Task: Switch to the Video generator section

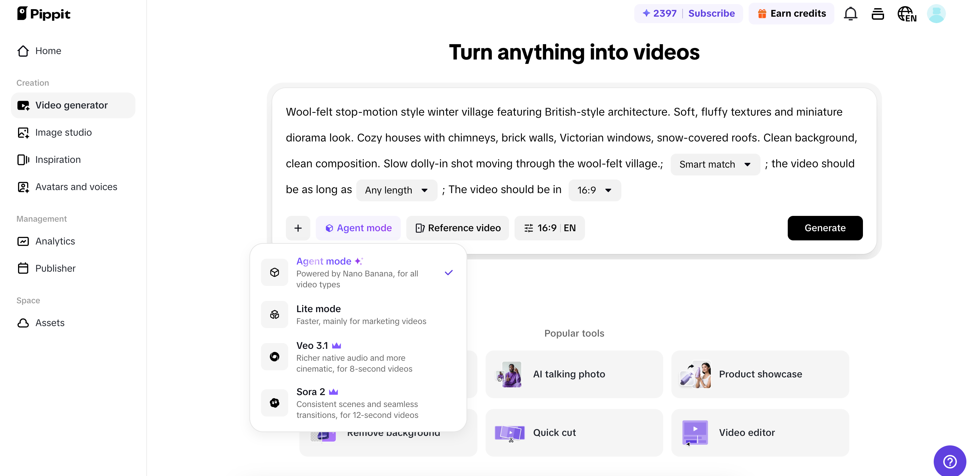Action: [71, 105]
